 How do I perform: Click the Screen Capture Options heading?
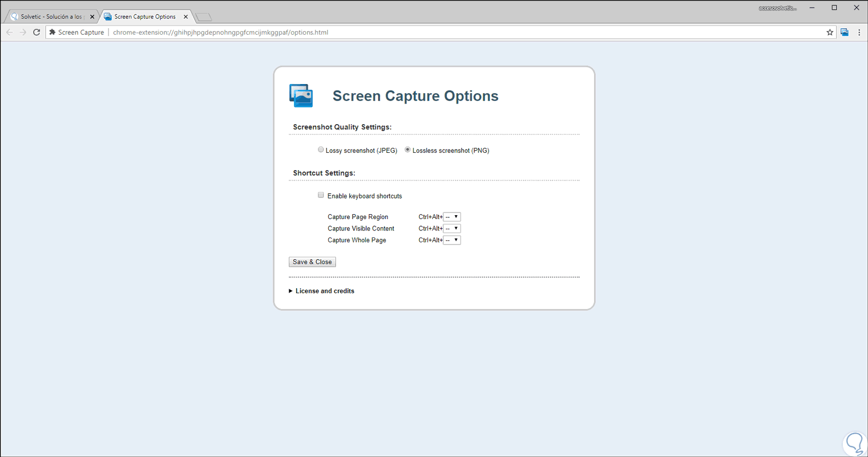(416, 96)
